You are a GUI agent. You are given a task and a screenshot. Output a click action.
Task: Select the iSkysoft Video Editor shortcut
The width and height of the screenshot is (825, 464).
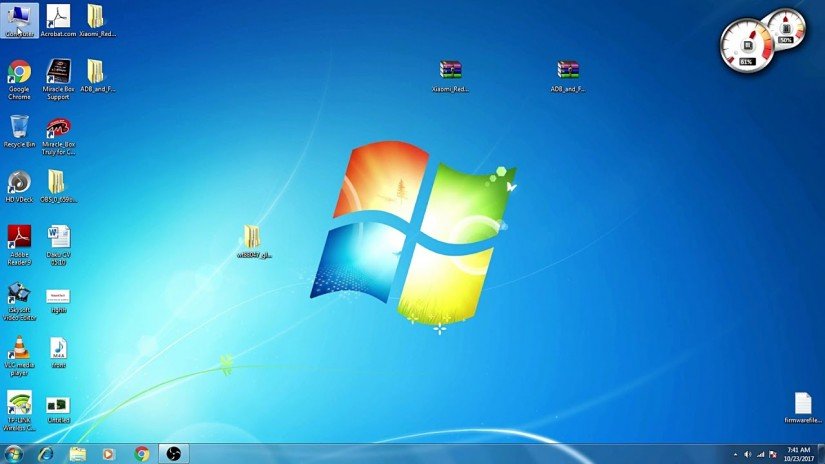click(x=19, y=301)
